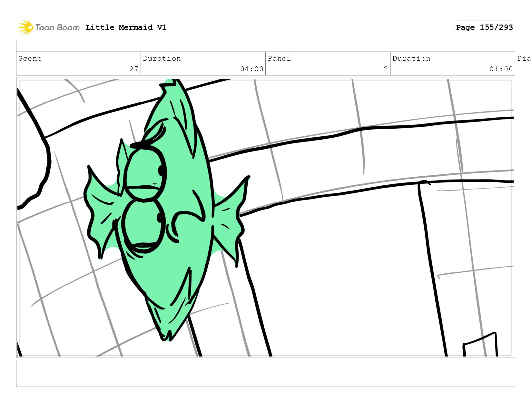Click the panel duration value '01:00'
532x411 pixels.
[x=501, y=69]
